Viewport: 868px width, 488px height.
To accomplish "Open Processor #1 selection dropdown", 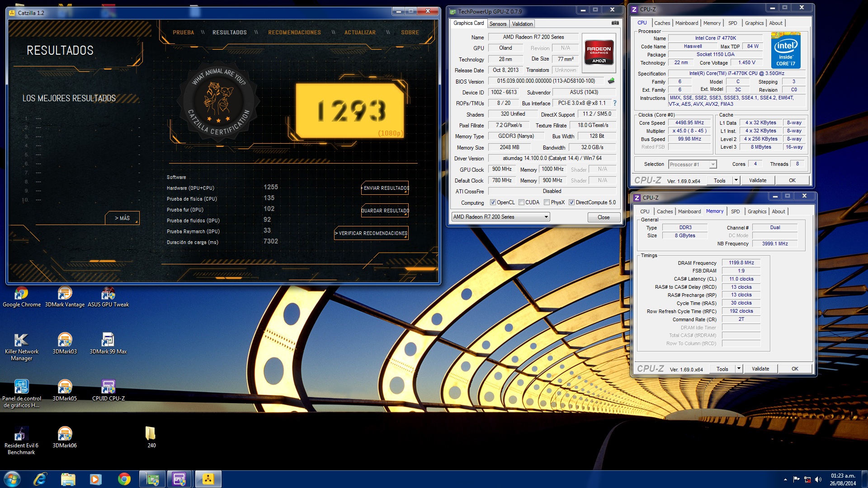I will (x=692, y=164).
